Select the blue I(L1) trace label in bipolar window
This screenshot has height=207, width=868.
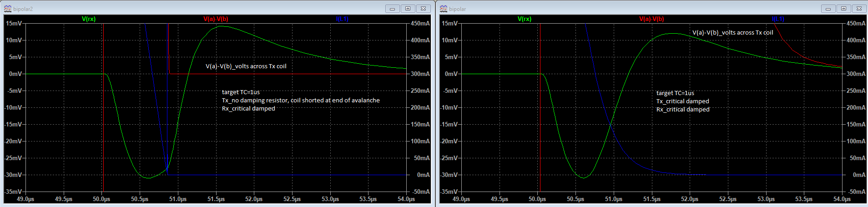pos(778,19)
